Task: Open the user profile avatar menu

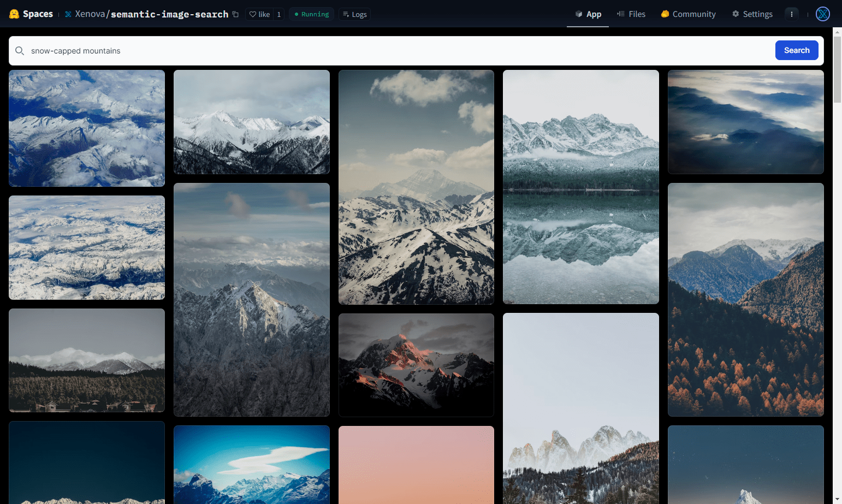Action: [822, 14]
